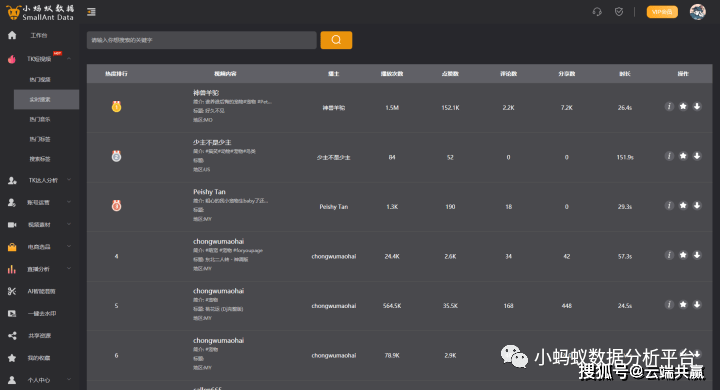Click the 个人中心 user icon

(x=12, y=380)
